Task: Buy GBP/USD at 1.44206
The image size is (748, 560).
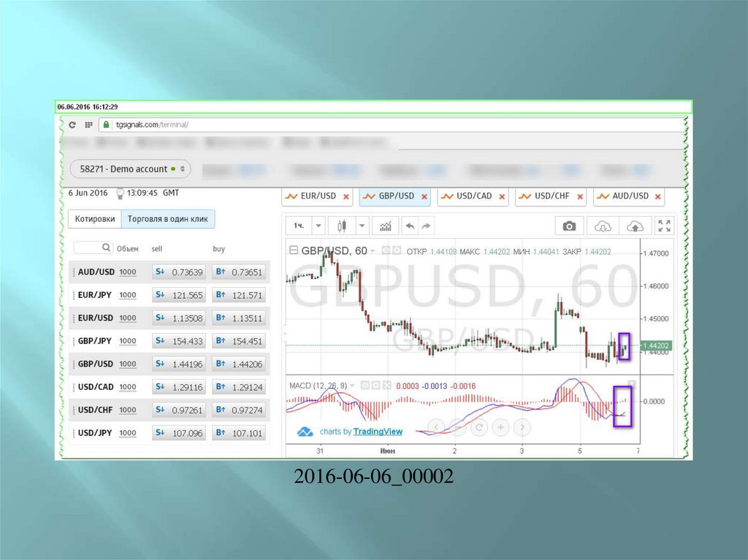Action: (239, 364)
